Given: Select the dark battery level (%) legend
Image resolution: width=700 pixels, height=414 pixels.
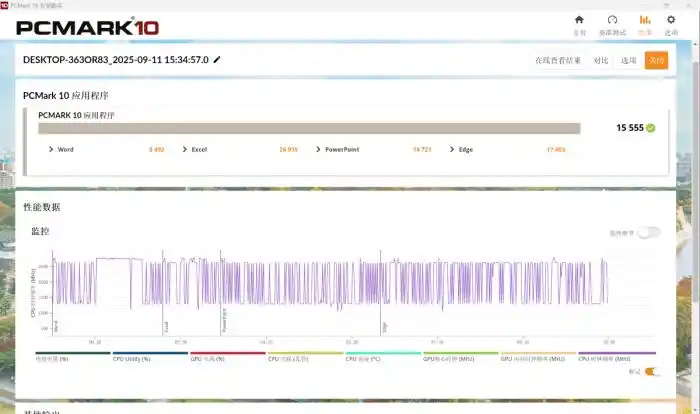Looking at the screenshot, I should coord(73,356).
